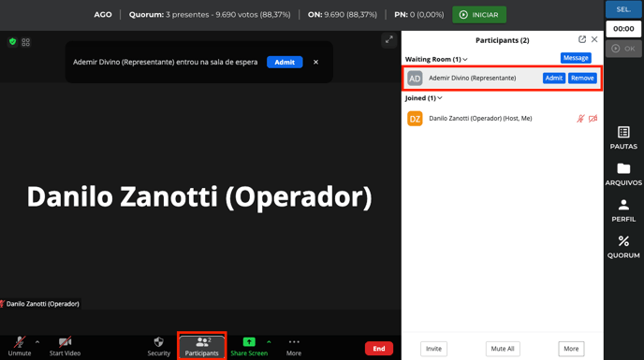The image size is (644, 360).
Task: Click the Danilo Zanotti name tag on the video
Action: coord(40,304)
